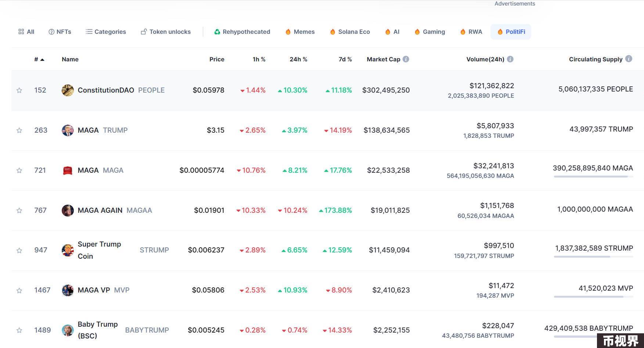
Task: Toggle star for MAGA VP row
Action: click(19, 291)
